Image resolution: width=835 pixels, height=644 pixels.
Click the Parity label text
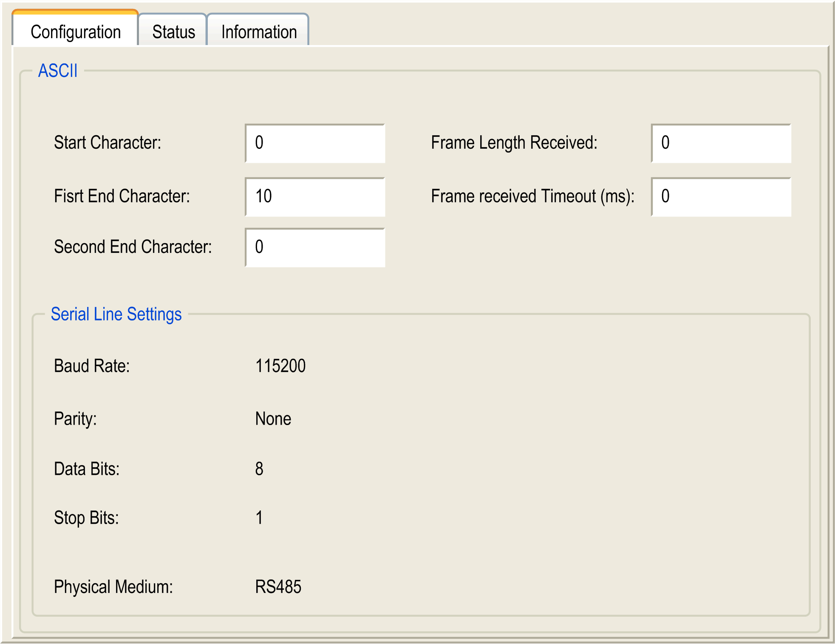[x=75, y=419]
